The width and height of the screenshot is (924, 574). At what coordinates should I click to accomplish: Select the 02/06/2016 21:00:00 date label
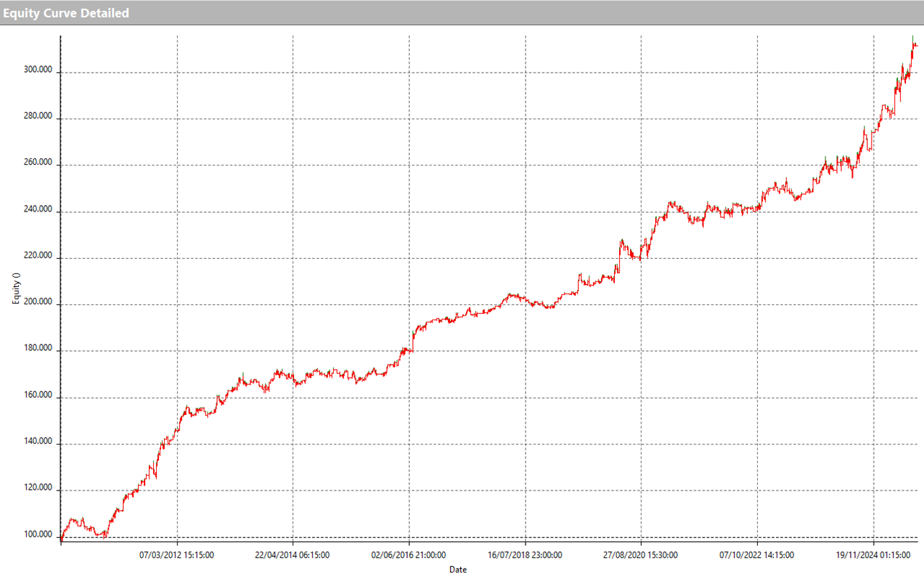[x=409, y=555]
